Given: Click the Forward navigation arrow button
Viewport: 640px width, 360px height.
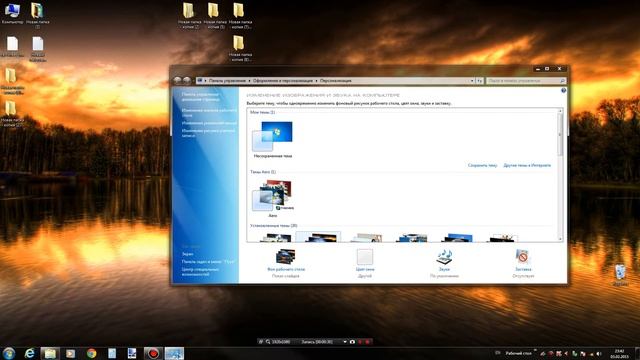Looking at the screenshot, I should 187,81.
